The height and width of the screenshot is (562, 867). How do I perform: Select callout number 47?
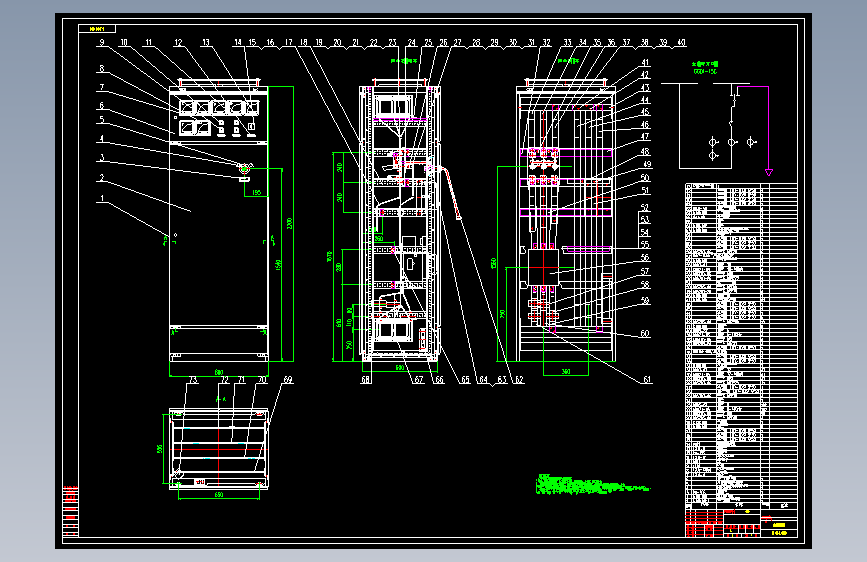(x=645, y=137)
